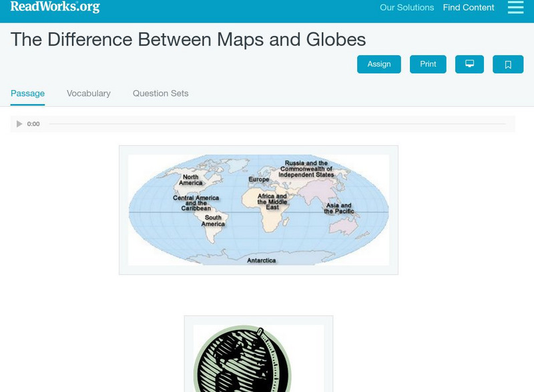534x392 pixels.
Task: Click the world map image
Action: [x=258, y=210]
